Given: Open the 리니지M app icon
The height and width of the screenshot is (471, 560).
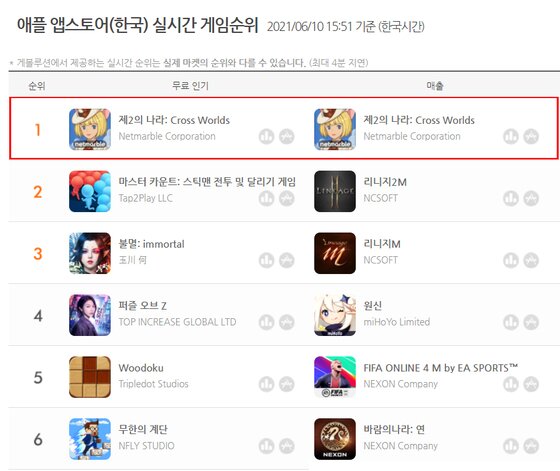Looking at the screenshot, I should [335, 253].
